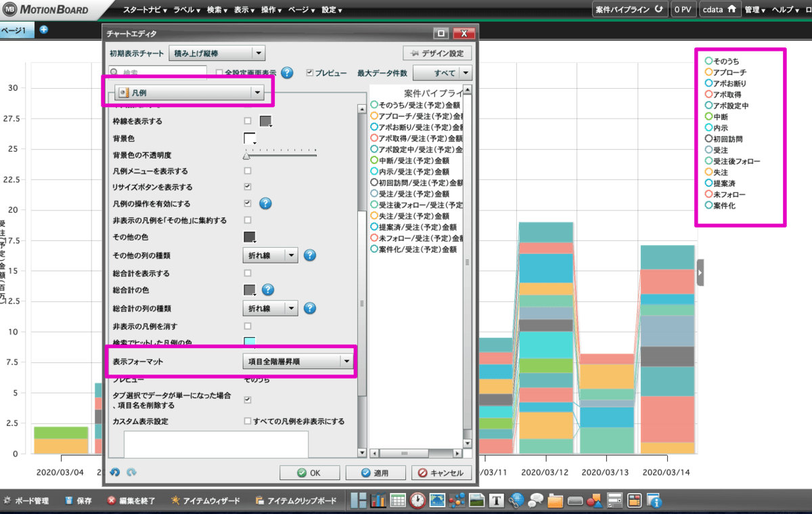Open the スタートナビ menu
Screen dimensions: 812x514
pyautogui.click(x=144, y=10)
